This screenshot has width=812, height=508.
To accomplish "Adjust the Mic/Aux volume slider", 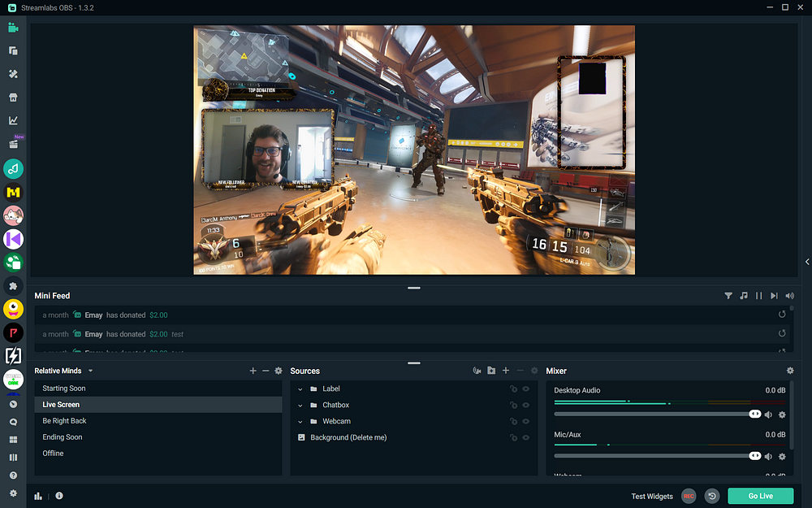I will point(657,456).
